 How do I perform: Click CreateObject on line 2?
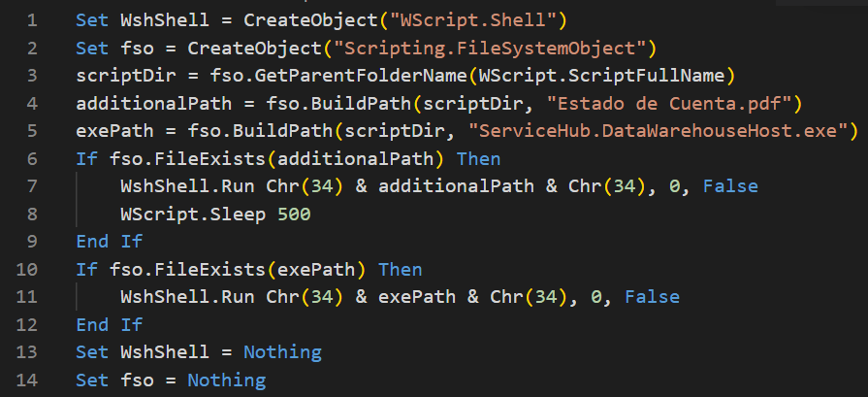pyautogui.click(x=255, y=49)
